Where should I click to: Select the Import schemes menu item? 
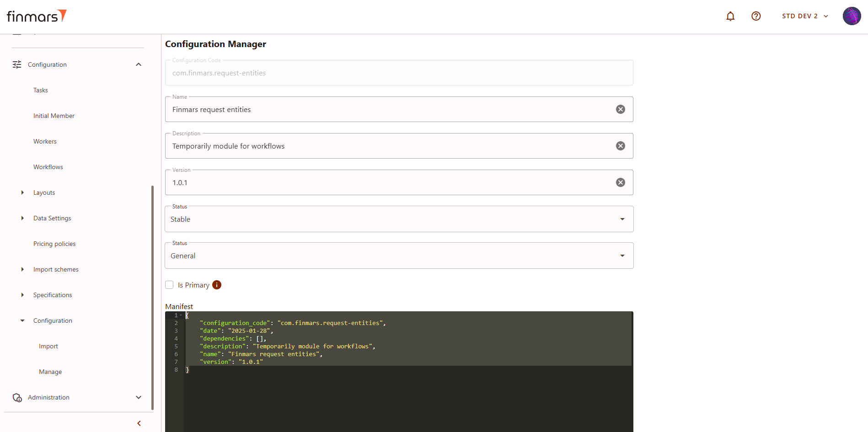click(x=56, y=269)
